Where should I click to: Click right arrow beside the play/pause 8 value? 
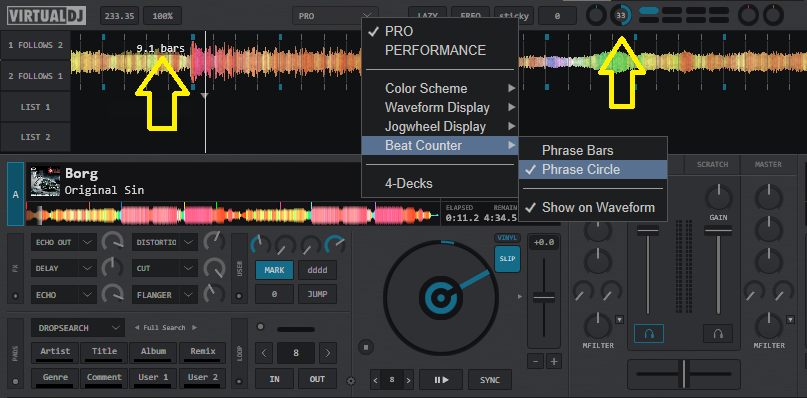point(408,380)
